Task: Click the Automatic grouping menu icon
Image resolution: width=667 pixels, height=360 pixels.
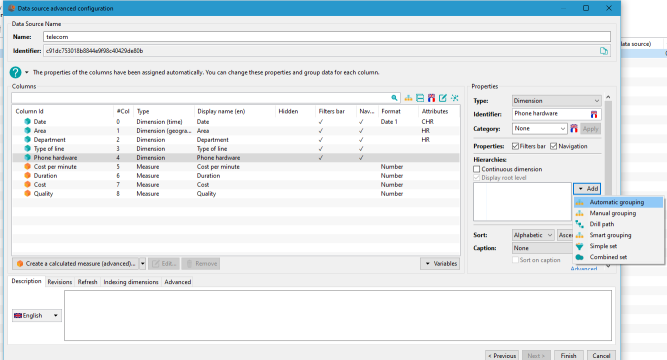Action: (579, 202)
